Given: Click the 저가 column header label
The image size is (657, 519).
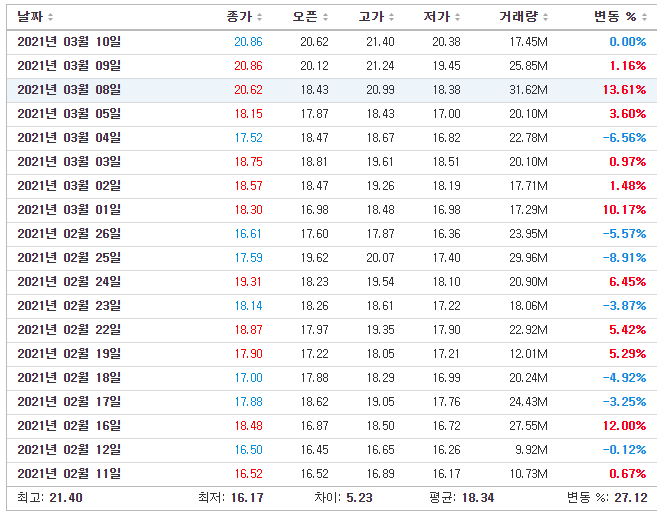Looking at the screenshot, I should pyautogui.click(x=437, y=17).
